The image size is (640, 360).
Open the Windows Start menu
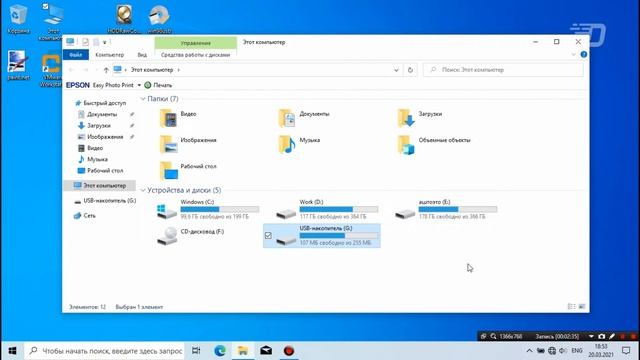point(12,351)
